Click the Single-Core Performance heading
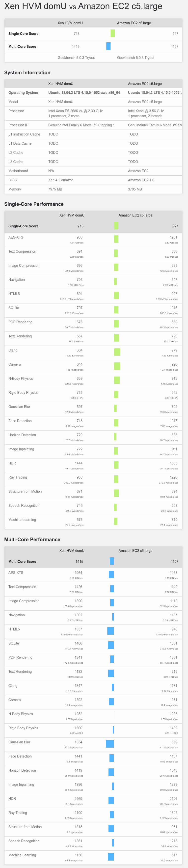 34,204
